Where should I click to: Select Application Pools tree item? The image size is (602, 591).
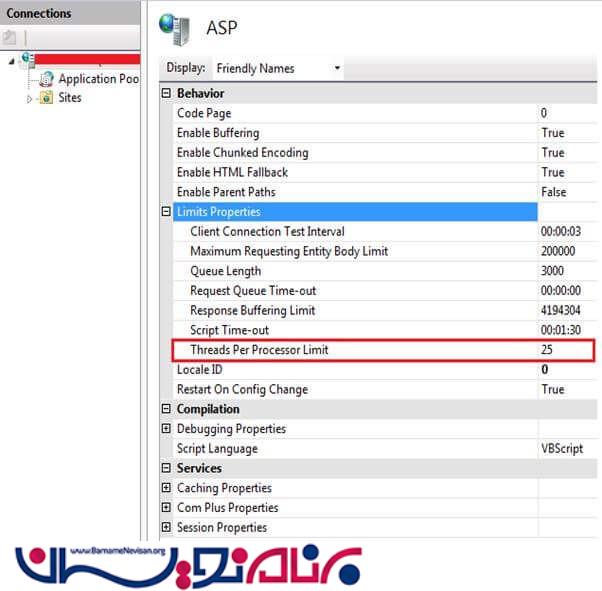98,79
